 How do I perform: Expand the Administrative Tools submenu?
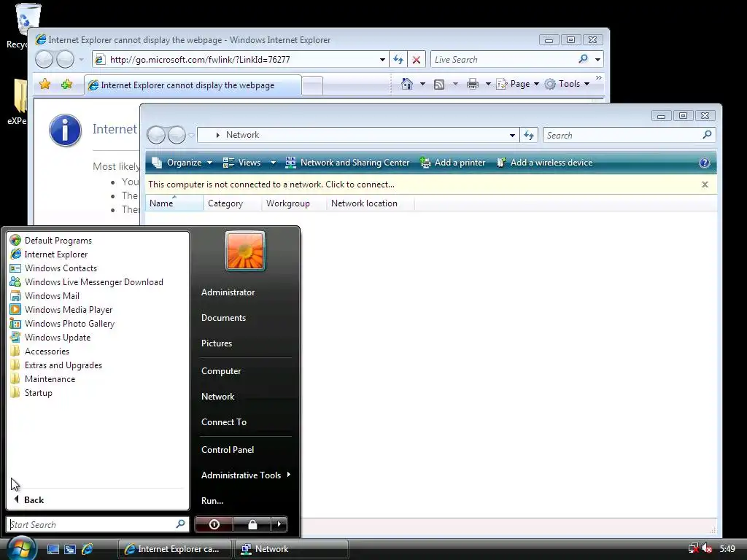coord(289,475)
